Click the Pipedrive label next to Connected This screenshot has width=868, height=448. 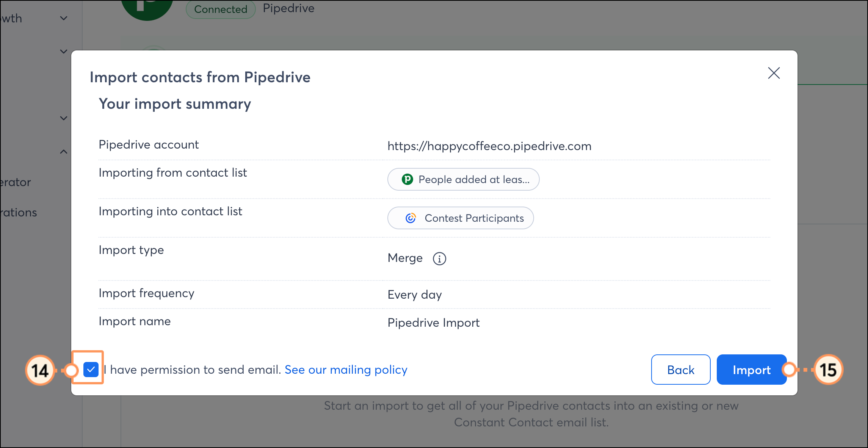(x=288, y=8)
